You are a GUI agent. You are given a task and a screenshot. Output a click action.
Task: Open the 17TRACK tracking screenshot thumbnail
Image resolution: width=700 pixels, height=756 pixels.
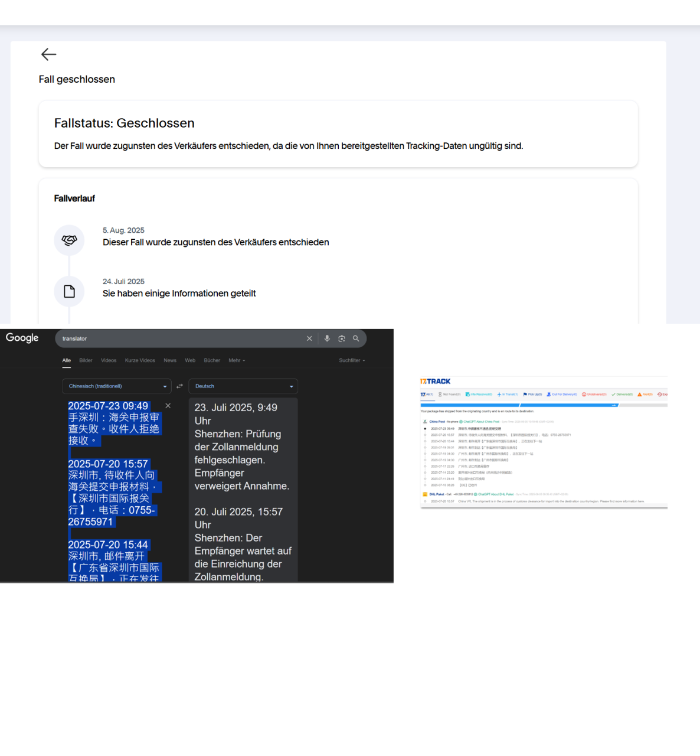tap(544, 443)
